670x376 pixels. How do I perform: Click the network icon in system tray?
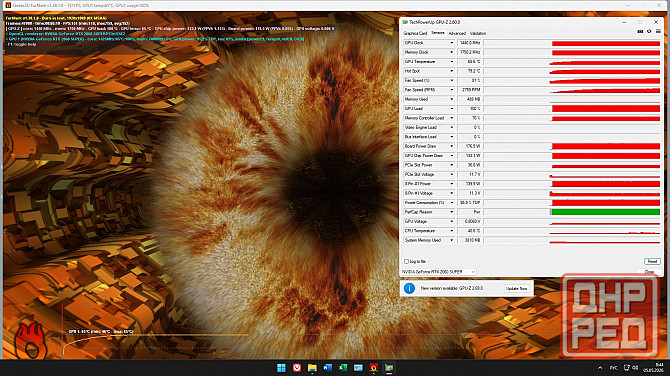tap(626, 368)
